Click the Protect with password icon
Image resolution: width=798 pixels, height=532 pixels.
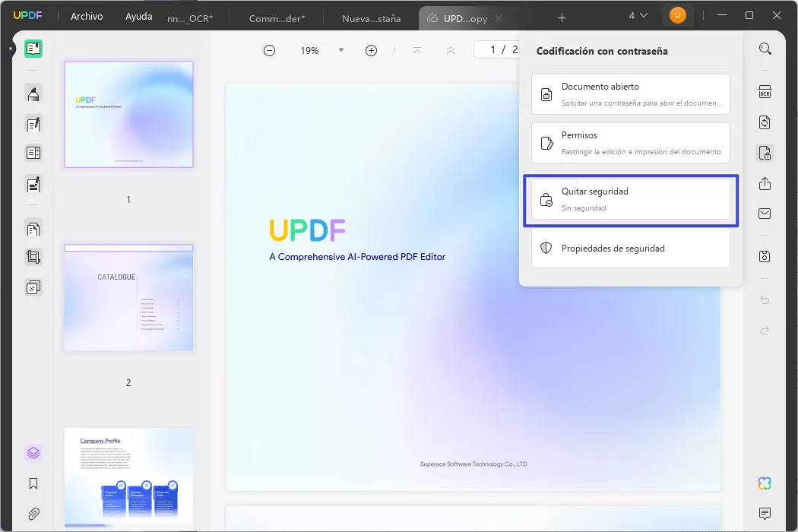(765, 153)
